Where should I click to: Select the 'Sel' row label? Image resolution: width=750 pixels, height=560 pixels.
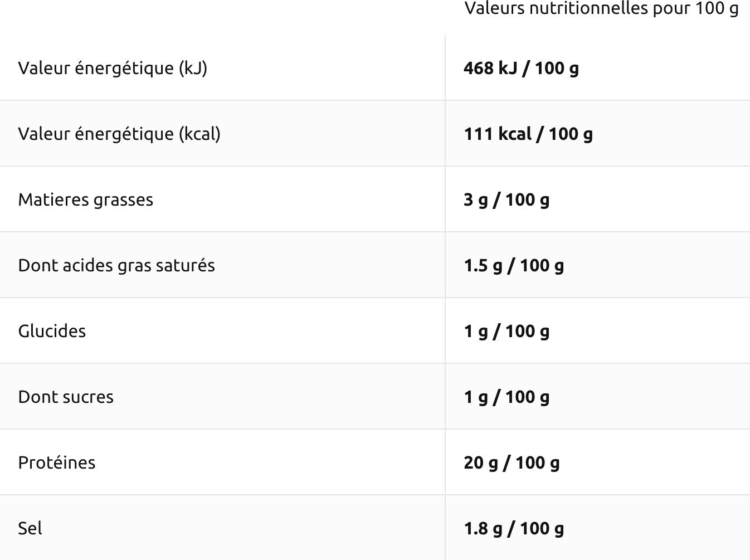[x=30, y=528]
